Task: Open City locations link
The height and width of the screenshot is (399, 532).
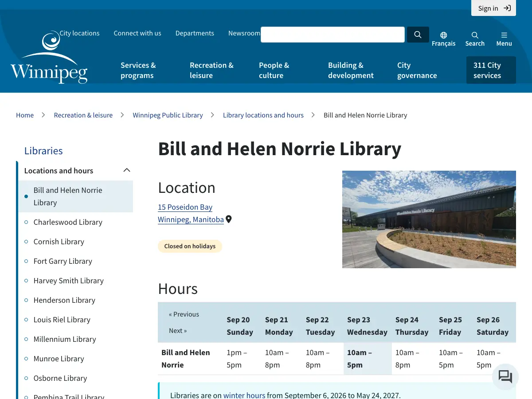Action: pyautogui.click(x=79, y=33)
